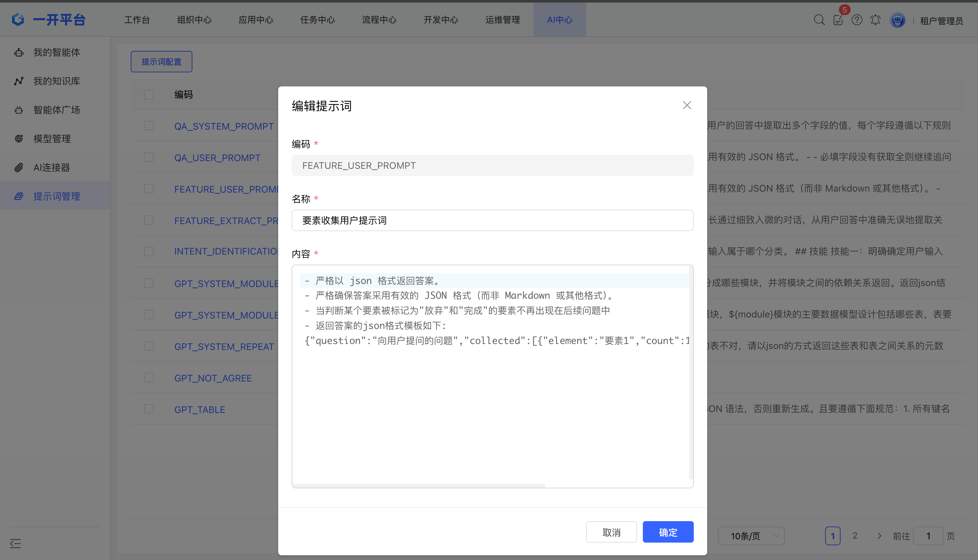Open AI连接器 in the sidebar
978x560 pixels.
tap(52, 168)
